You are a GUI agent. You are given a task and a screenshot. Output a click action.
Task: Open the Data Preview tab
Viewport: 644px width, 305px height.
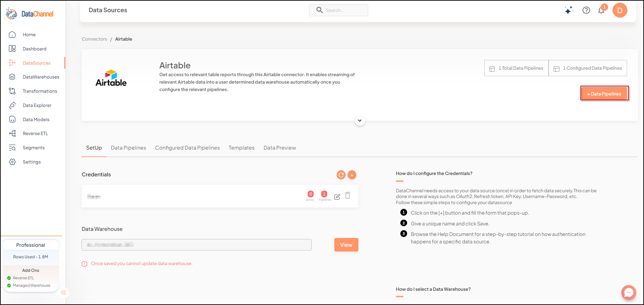click(280, 148)
